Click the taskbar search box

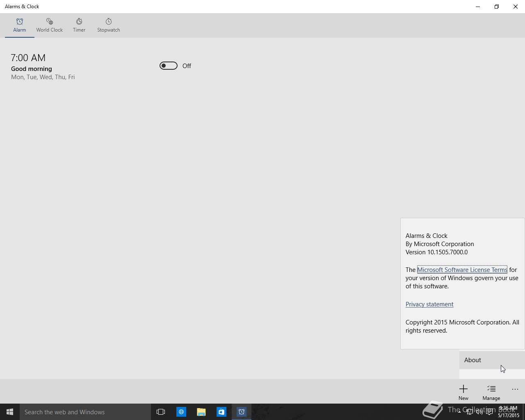(85, 412)
